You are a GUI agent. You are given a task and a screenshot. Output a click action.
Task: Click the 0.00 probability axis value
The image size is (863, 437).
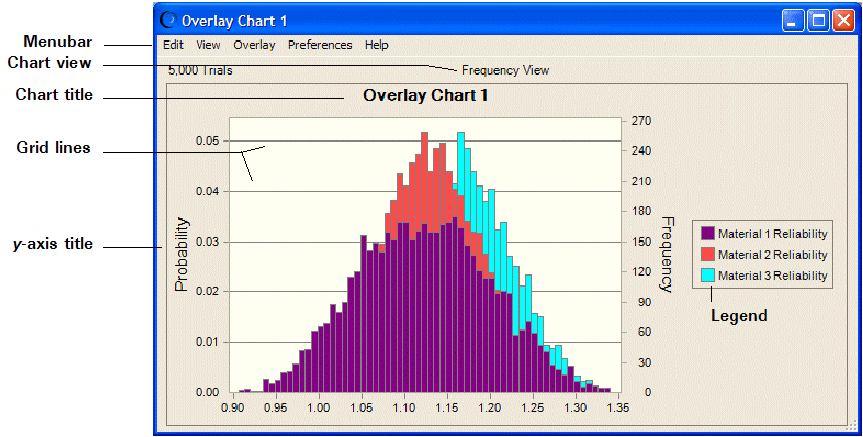point(207,392)
